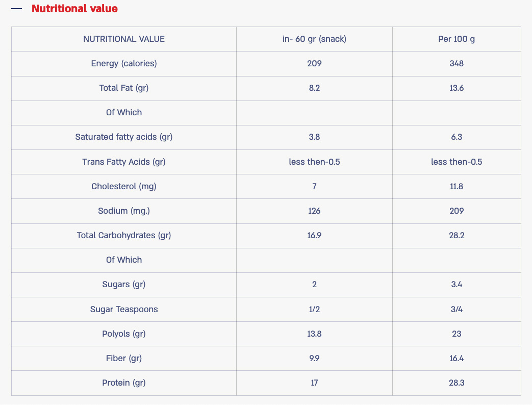Click the NUTRITIONAL VALUE column header

pos(124,39)
